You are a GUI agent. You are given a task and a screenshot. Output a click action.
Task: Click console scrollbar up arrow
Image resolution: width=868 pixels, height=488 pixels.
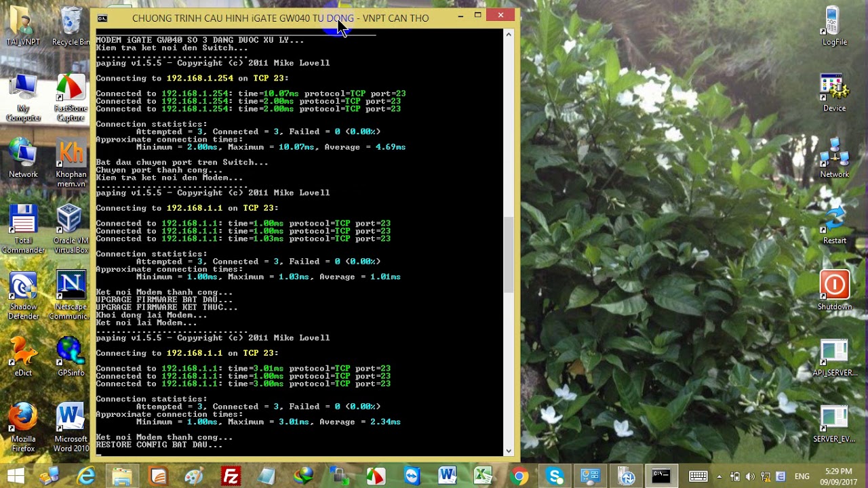click(509, 34)
